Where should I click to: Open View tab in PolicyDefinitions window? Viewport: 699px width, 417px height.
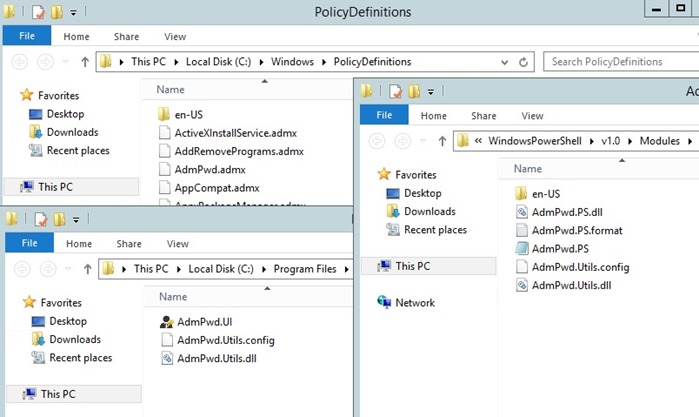point(175,37)
